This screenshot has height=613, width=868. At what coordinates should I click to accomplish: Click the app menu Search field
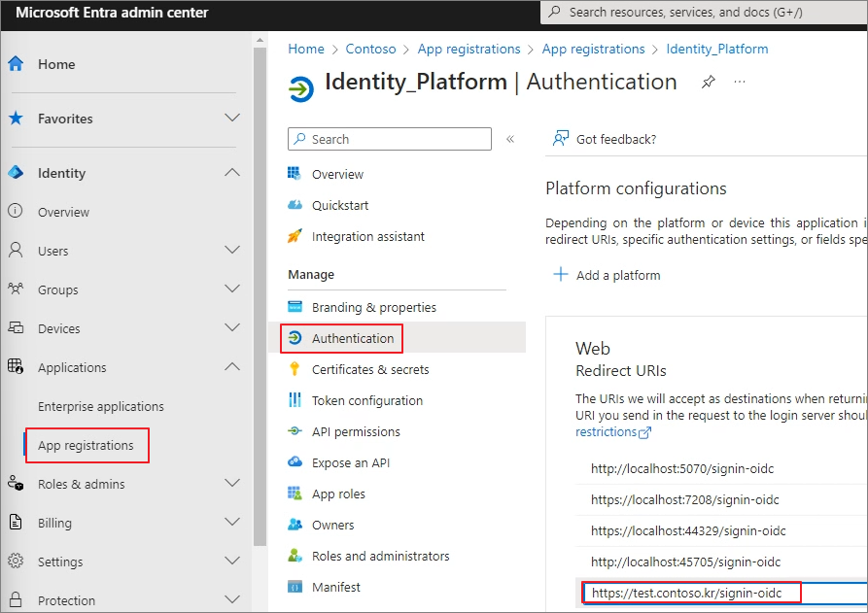coord(389,139)
